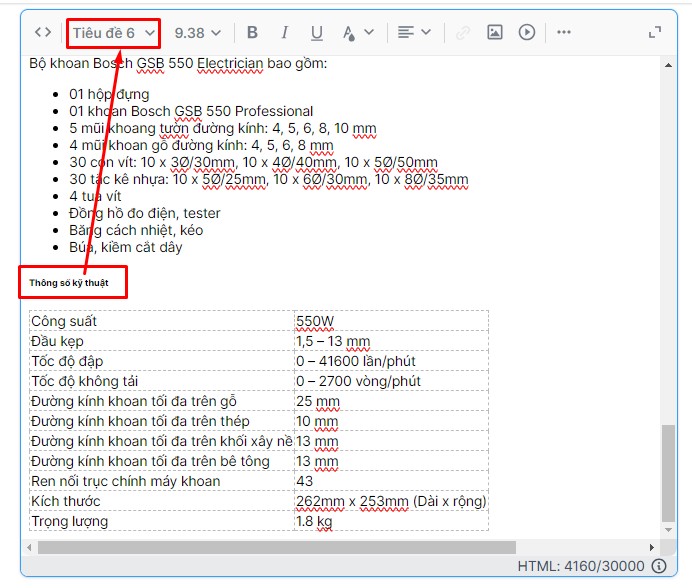Screen dimensions: 692x588
Task: Click the 'Đầu kẹp' table cell
Action: (x=162, y=341)
